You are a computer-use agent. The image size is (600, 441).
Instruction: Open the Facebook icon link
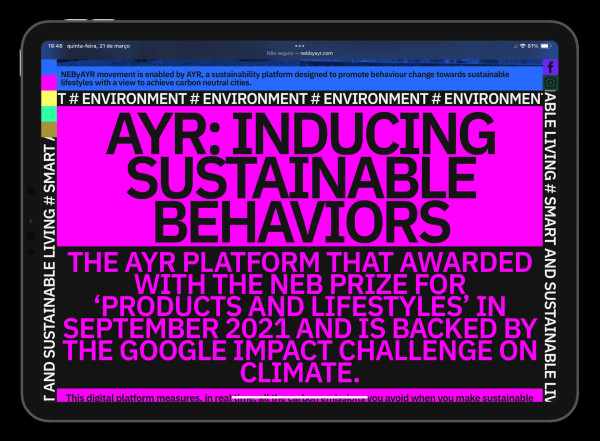point(551,67)
